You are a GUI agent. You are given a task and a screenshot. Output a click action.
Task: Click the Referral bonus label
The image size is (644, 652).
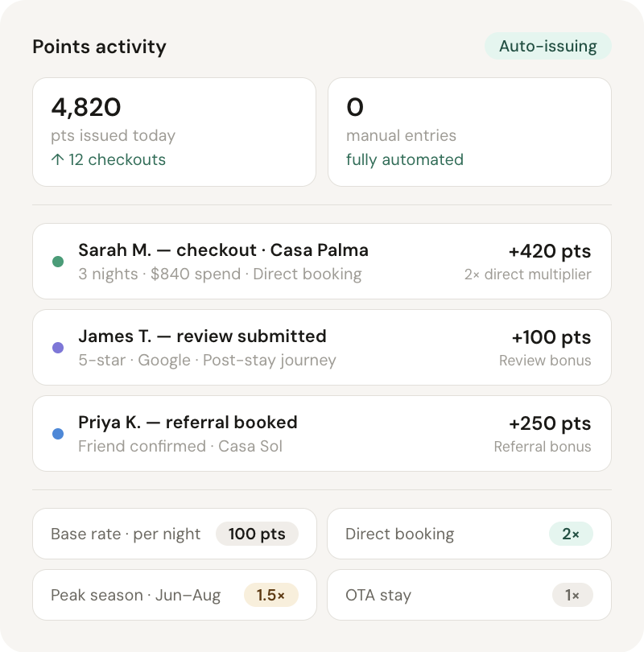click(543, 447)
